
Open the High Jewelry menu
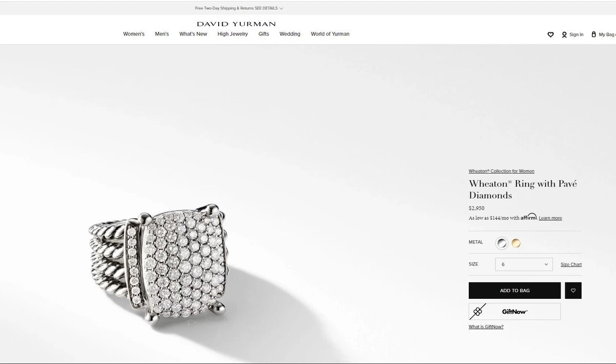click(233, 34)
